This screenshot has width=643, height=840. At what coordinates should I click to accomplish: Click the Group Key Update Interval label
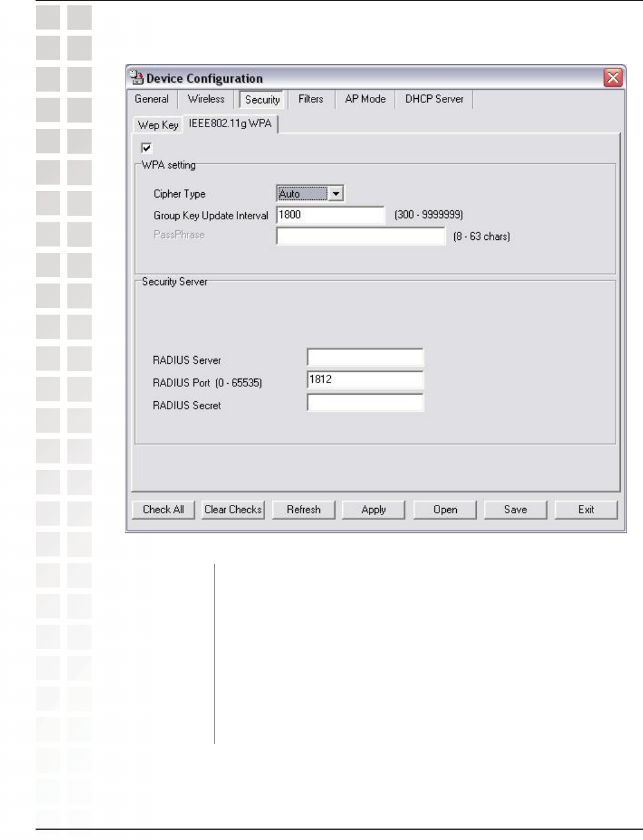(211, 216)
